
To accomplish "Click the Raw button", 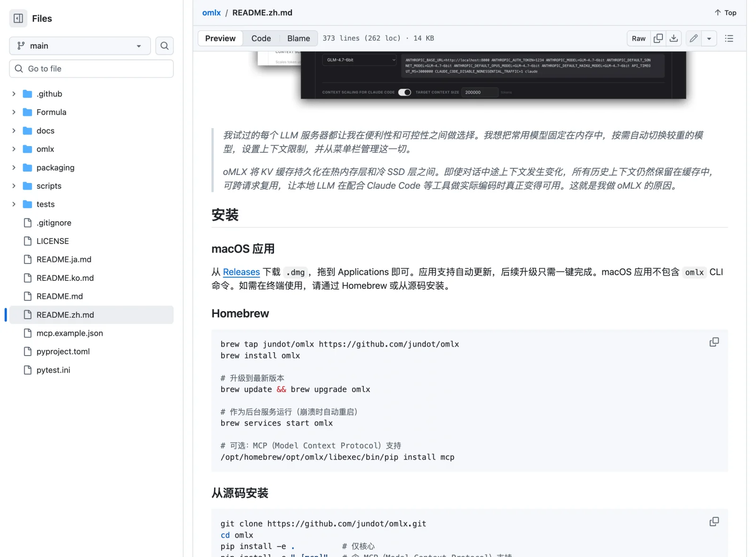I will tap(638, 38).
